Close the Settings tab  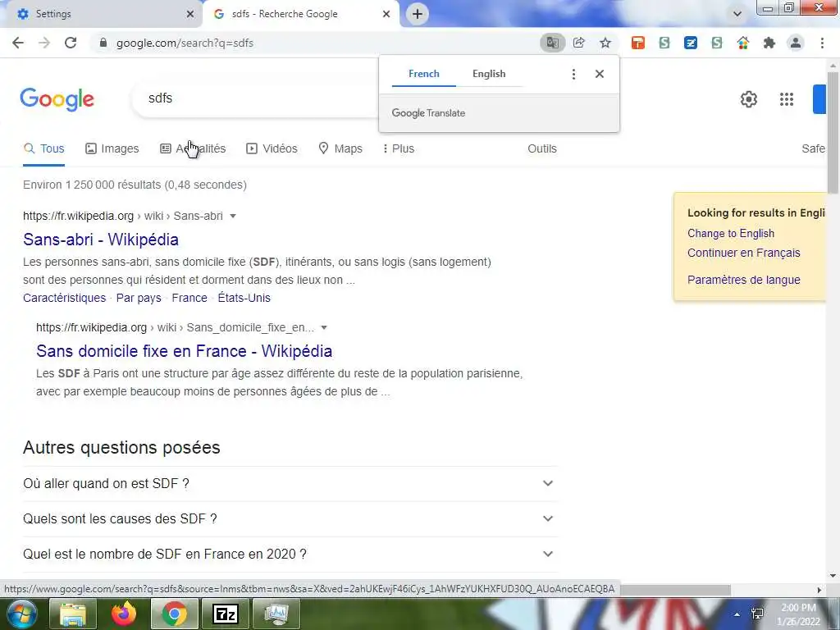pyautogui.click(x=189, y=14)
